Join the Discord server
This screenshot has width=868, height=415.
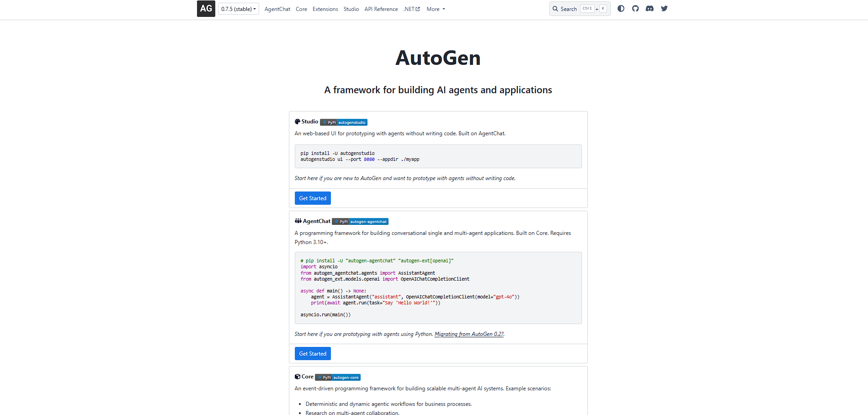[x=650, y=8]
